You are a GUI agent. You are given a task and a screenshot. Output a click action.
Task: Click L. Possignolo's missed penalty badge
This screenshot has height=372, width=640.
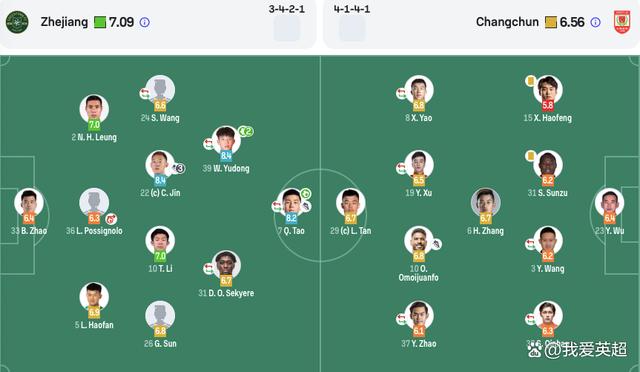coord(111,219)
